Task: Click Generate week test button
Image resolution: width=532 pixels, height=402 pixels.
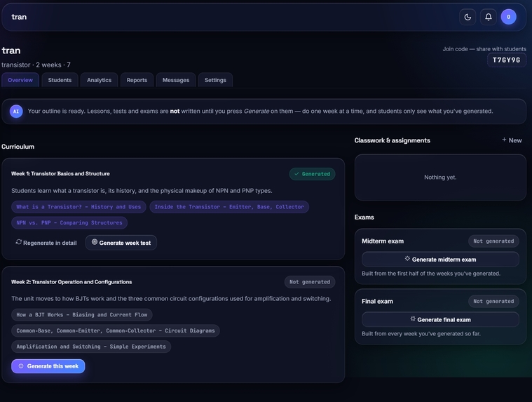Action: (121, 243)
